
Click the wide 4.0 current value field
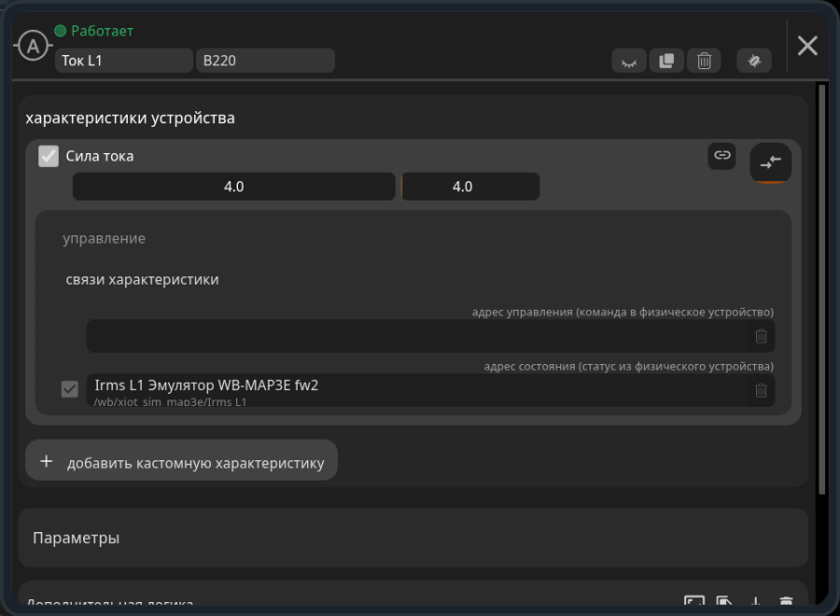coord(233,187)
